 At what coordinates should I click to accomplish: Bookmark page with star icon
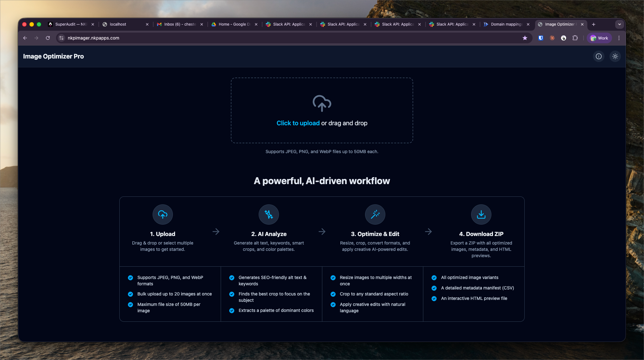pos(525,38)
